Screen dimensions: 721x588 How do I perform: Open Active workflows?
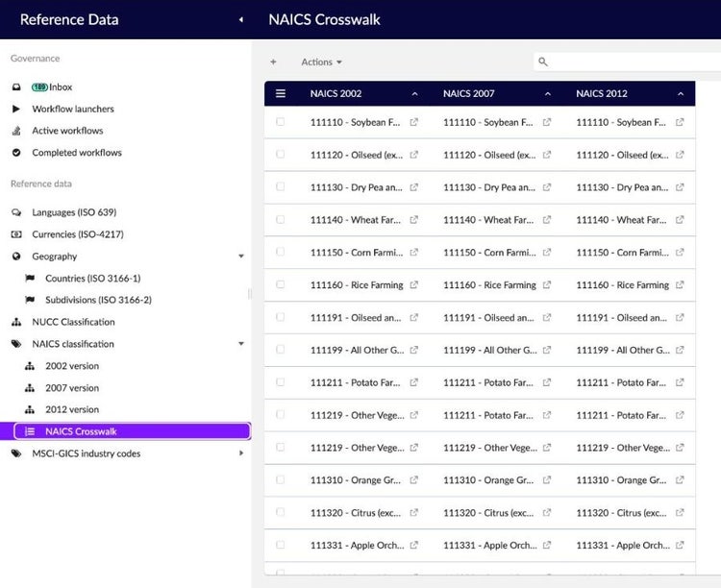(x=67, y=131)
